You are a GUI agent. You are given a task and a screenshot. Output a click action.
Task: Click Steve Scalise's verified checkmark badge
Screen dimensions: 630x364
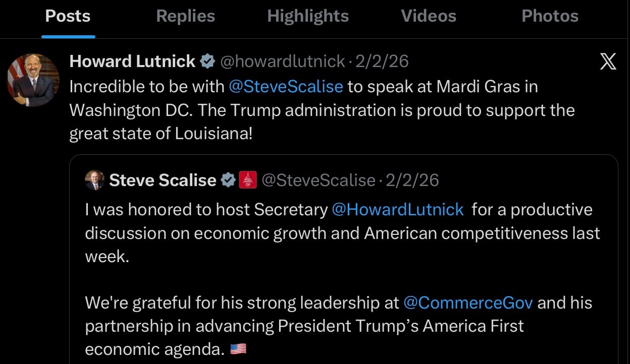coord(229,180)
